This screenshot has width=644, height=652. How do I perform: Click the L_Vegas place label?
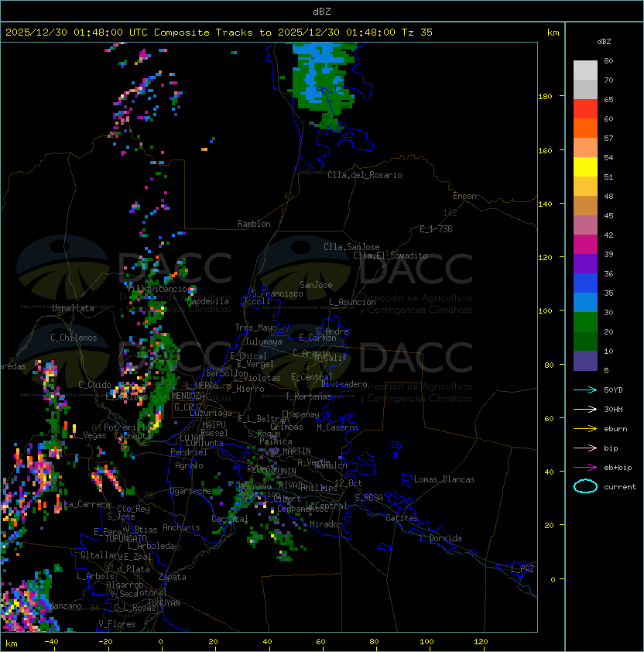tap(90, 435)
